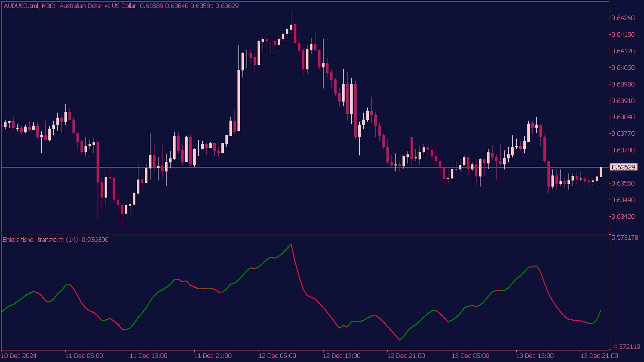Click the 12 Dec 05:00 time label

[277, 356]
